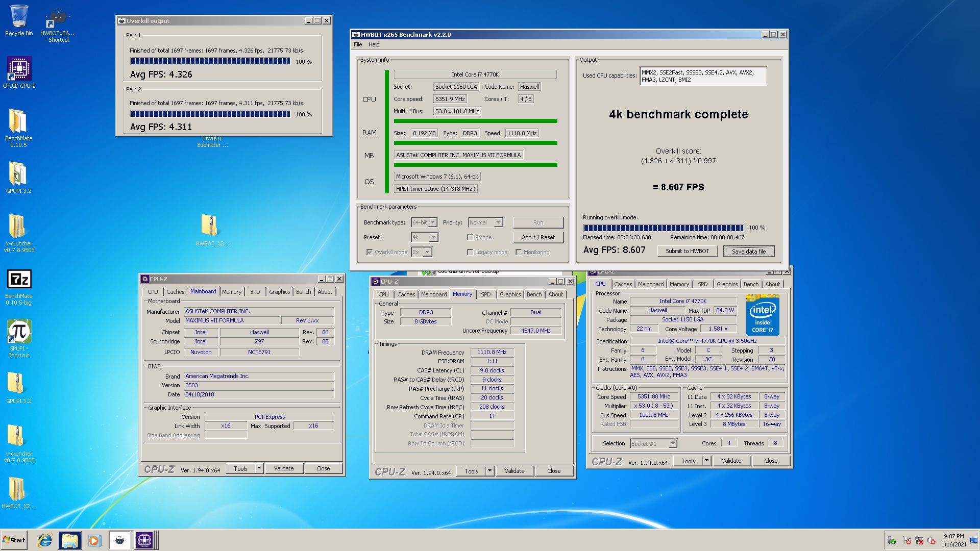Open HWBOT_X2 zip icon at bottom left
Viewport: 980px width, 551px height.
(19, 493)
